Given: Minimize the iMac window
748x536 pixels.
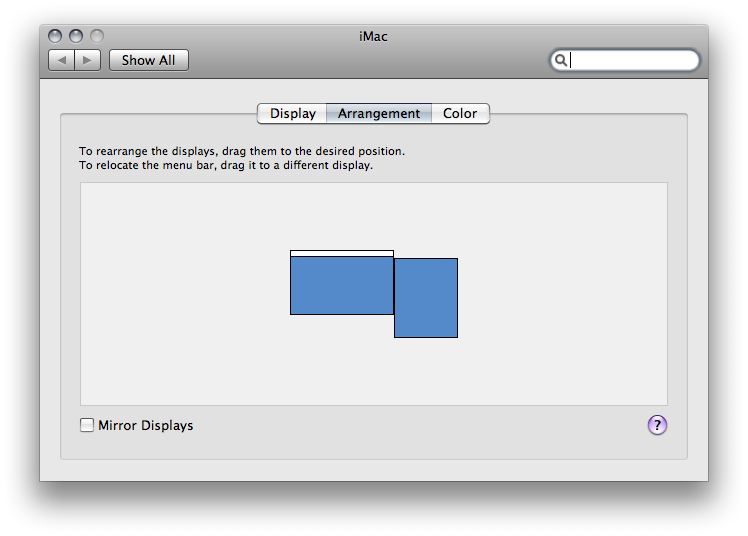Looking at the screenshot, I should click(x=76, y=36).
